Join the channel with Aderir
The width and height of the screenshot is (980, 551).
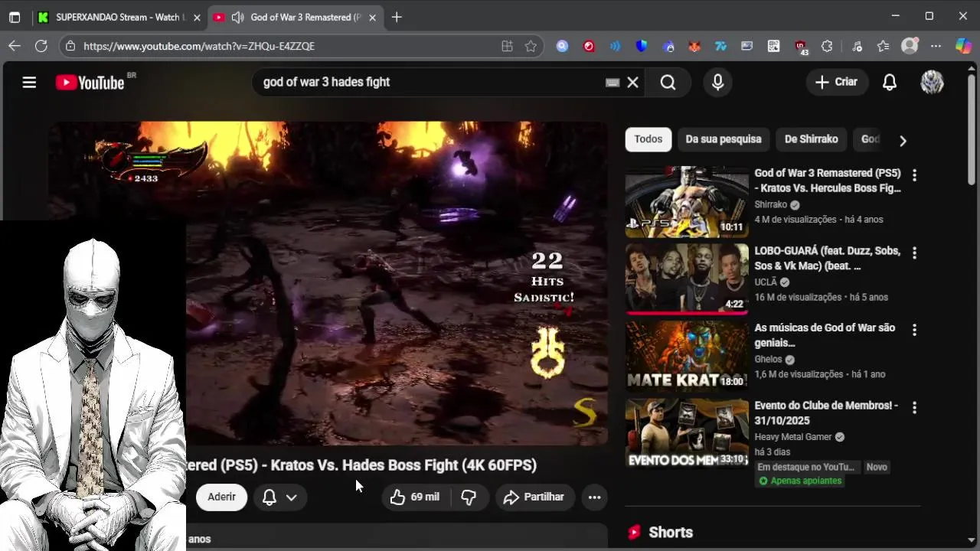[221, 497]
